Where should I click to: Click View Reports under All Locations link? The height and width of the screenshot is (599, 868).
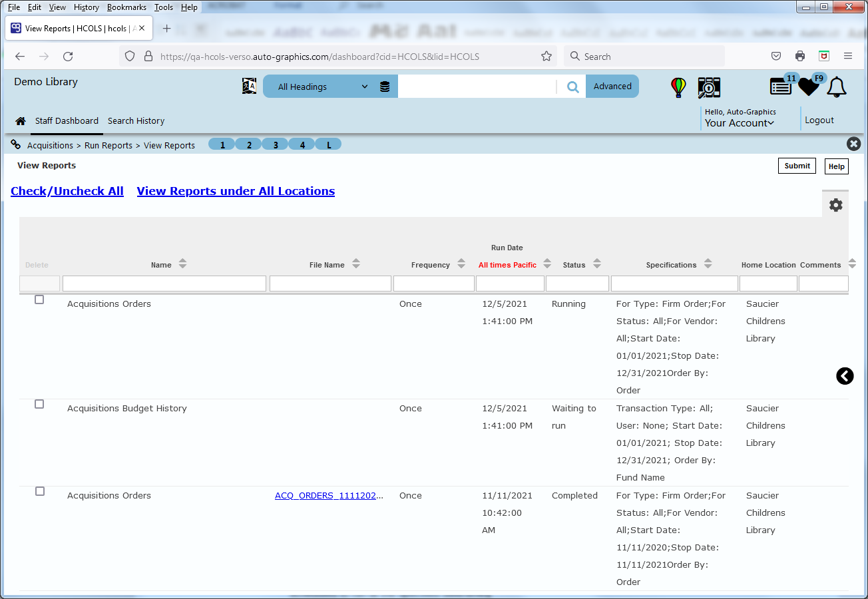(236, 191)
